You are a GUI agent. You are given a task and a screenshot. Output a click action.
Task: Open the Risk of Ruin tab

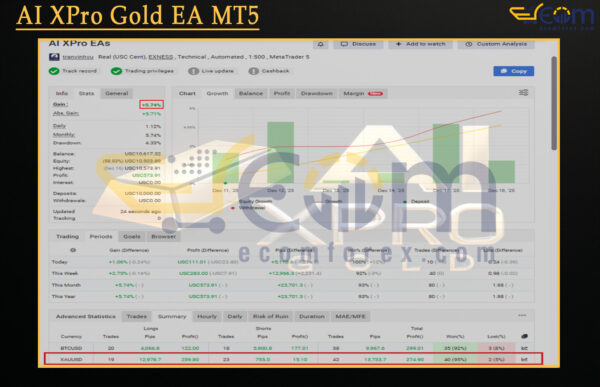[x=271, y=317]
